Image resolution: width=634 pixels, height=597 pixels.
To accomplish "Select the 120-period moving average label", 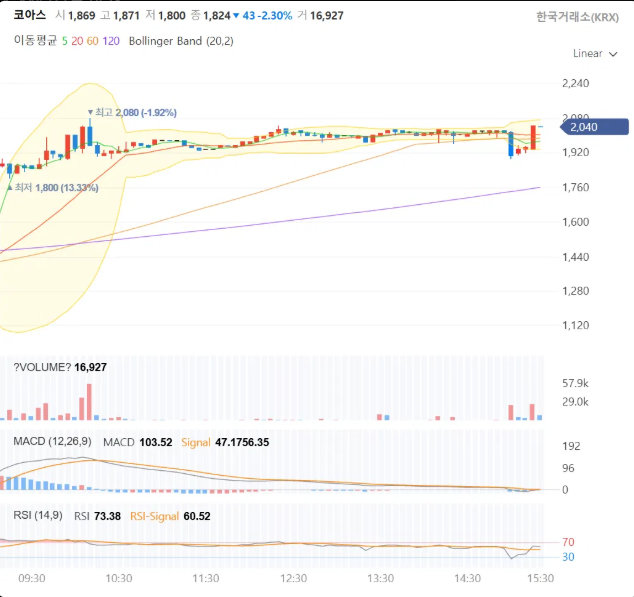I will [111, 41].
